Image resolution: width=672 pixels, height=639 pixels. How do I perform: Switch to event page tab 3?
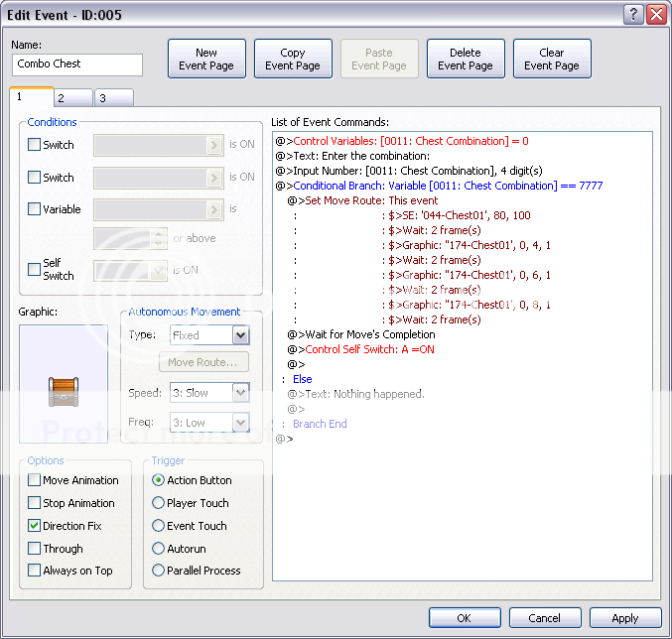[x=112, y=98]
